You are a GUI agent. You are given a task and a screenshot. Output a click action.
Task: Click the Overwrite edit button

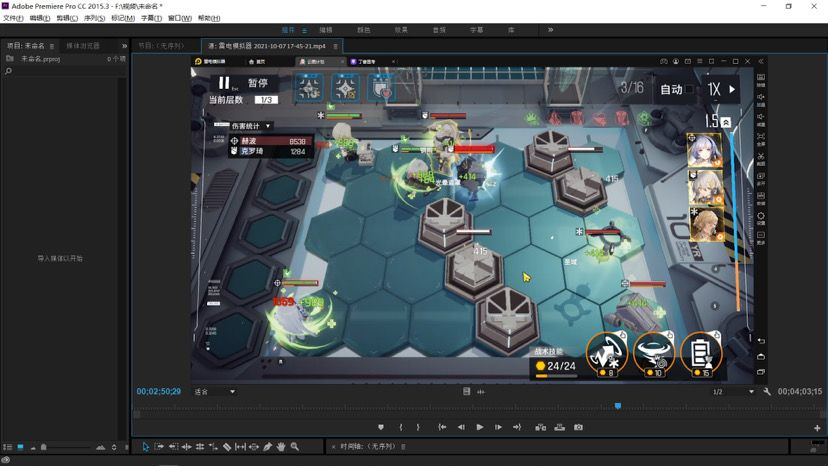[560, 427]
